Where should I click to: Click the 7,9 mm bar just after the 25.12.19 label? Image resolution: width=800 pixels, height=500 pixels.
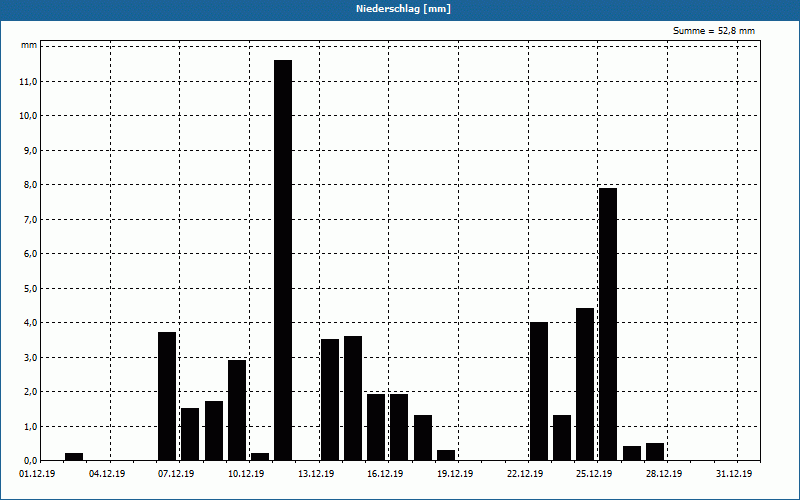(x=608, y=324)
